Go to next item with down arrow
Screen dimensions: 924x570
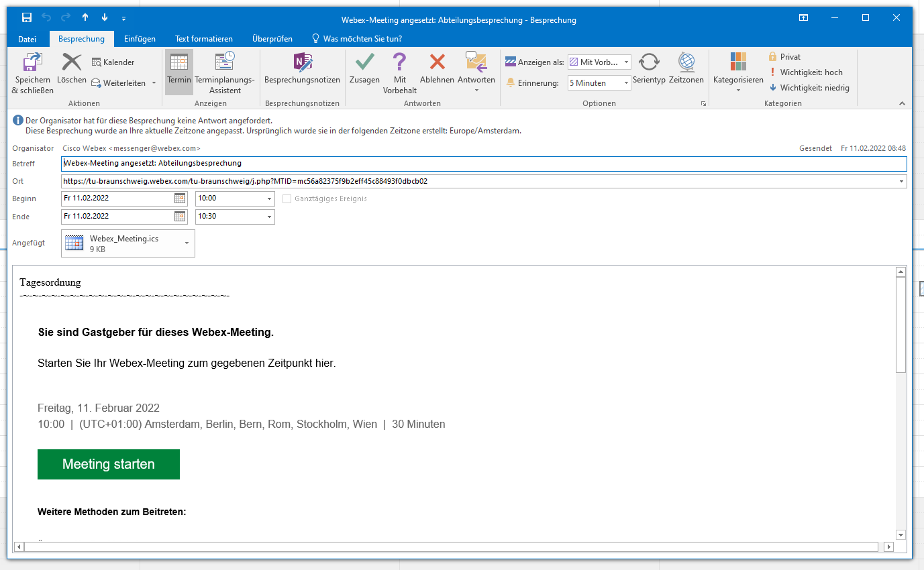point(105,18)
